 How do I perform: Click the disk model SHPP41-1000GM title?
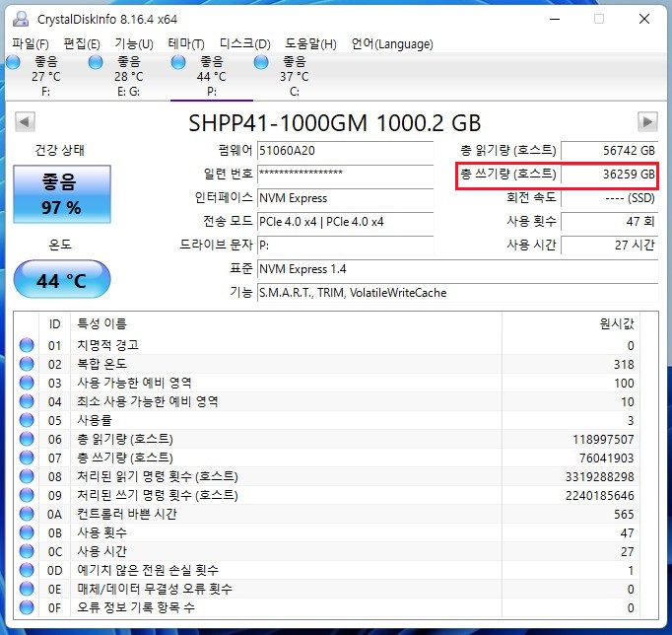coord(334,123)
